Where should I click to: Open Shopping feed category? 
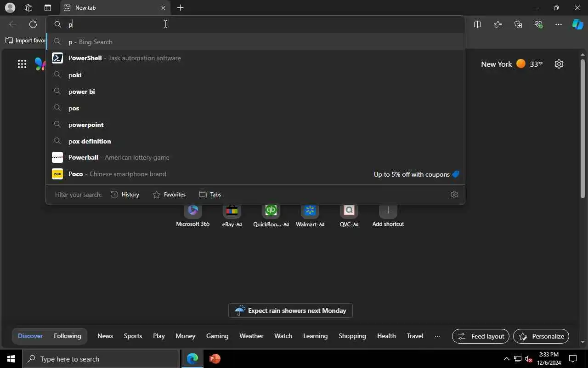coord(352,336)
